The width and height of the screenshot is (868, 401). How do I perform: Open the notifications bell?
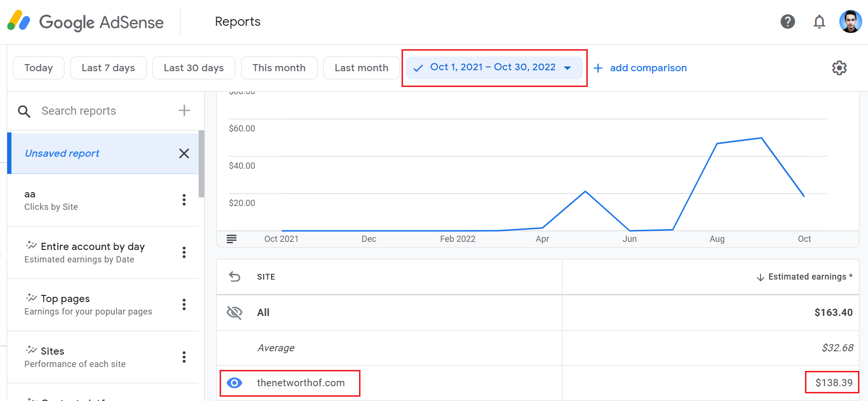tap(819, 22)
